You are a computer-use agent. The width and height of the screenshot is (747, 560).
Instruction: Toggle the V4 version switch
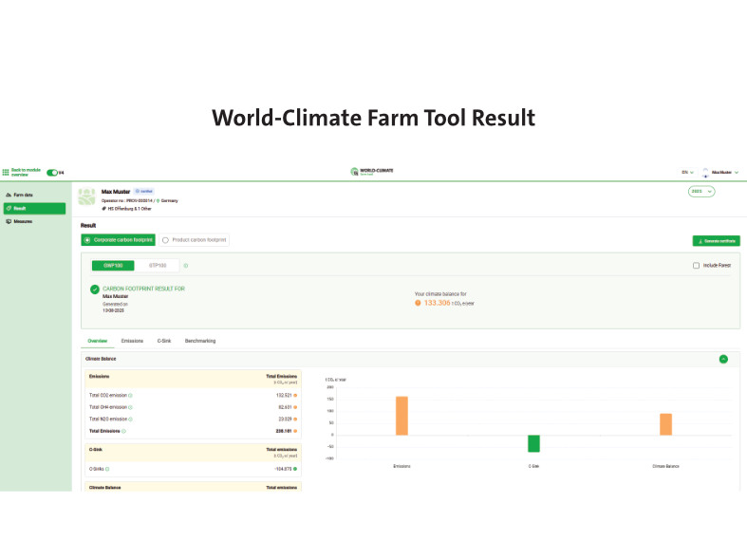(52, 173)
